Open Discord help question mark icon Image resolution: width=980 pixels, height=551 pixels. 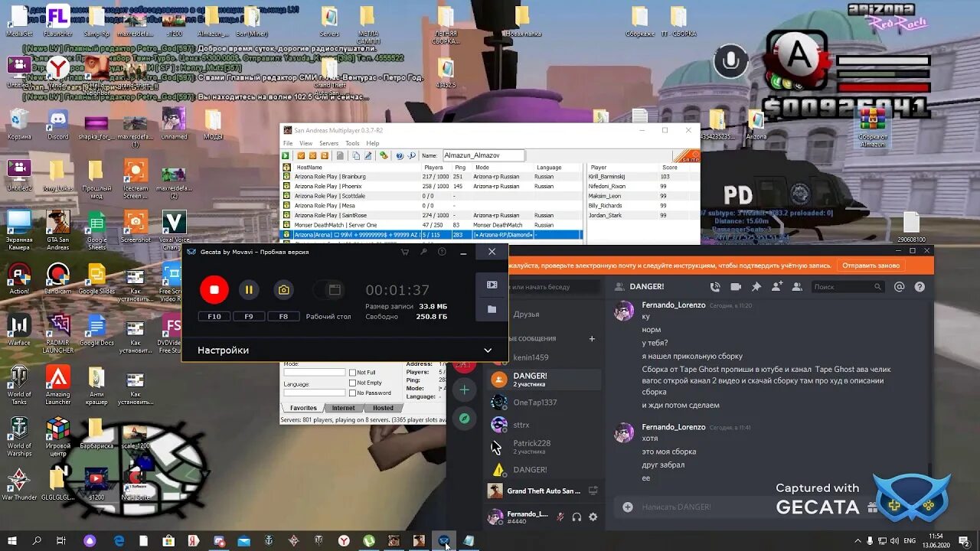pyautogui.click(x=920, y=286)
